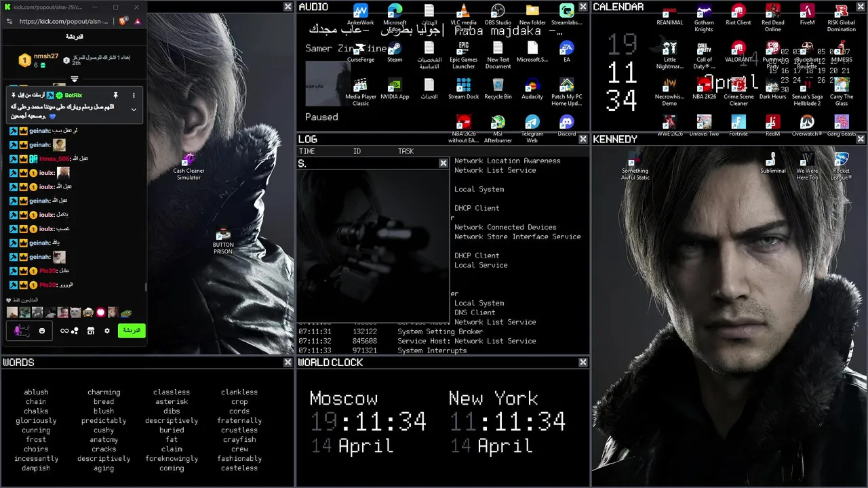Viewport: 868px width, 488px height.
Task: Click 'DNS Client' log row
Action: (475, 312)
